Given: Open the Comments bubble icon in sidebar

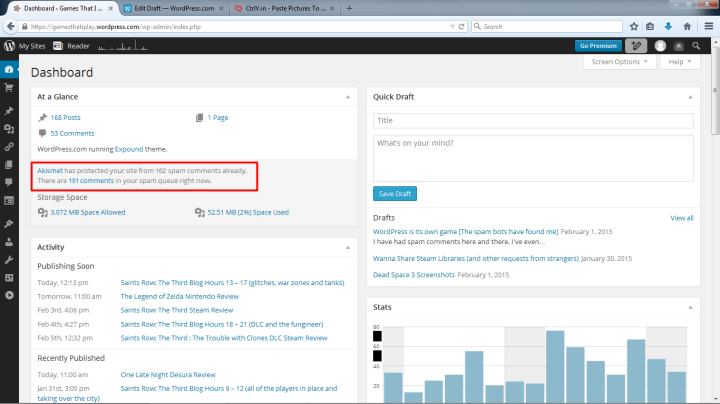Looking at the screenshot, I should click(x=9, y=182).
